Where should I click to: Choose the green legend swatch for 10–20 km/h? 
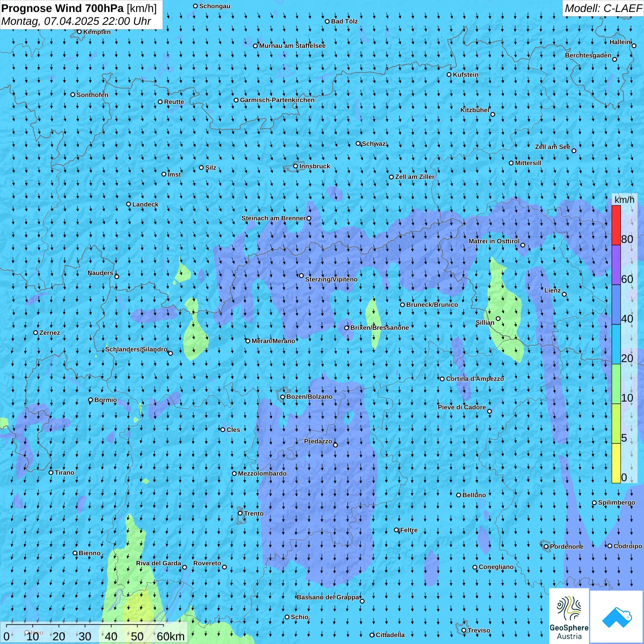(616, 384)
